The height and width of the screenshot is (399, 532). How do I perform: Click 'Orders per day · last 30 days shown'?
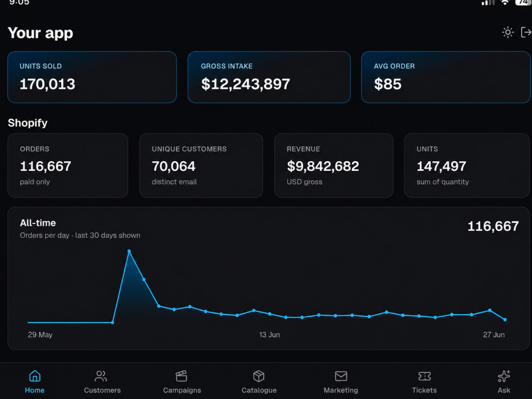[80, 235]
